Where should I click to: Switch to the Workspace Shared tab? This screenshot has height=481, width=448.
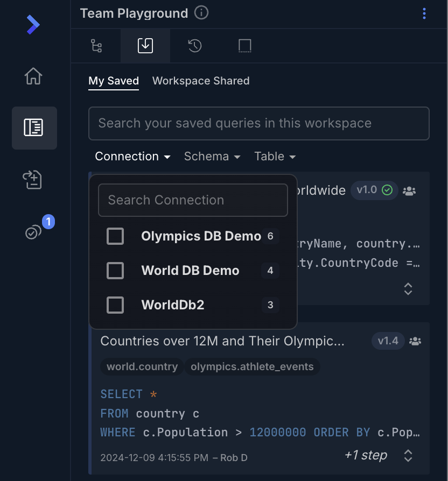[201, 81]
